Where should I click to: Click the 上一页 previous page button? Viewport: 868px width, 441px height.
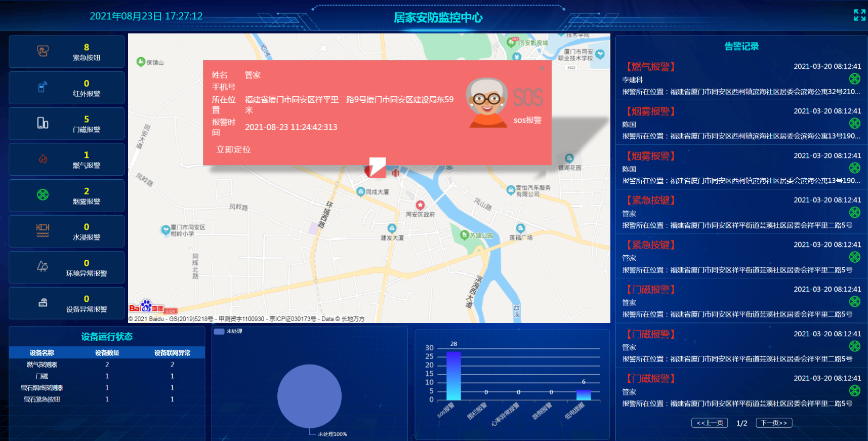pyautogui.click(x=709, y=423)
